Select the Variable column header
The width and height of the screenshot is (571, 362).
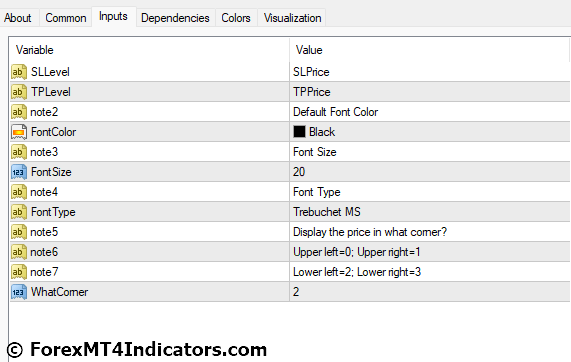coord(149,50)
